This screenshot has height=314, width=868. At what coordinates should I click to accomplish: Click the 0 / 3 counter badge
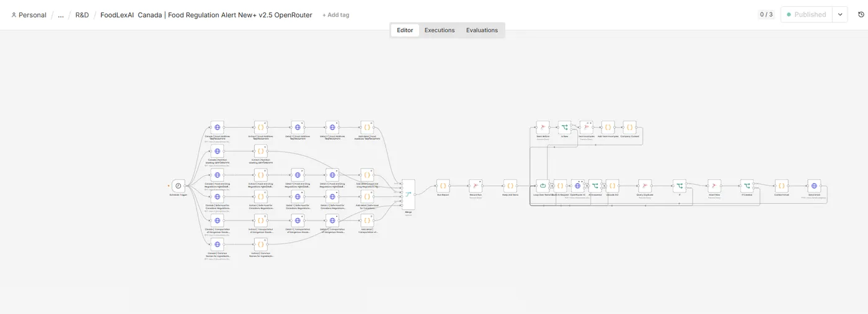[x=766, y=14]
